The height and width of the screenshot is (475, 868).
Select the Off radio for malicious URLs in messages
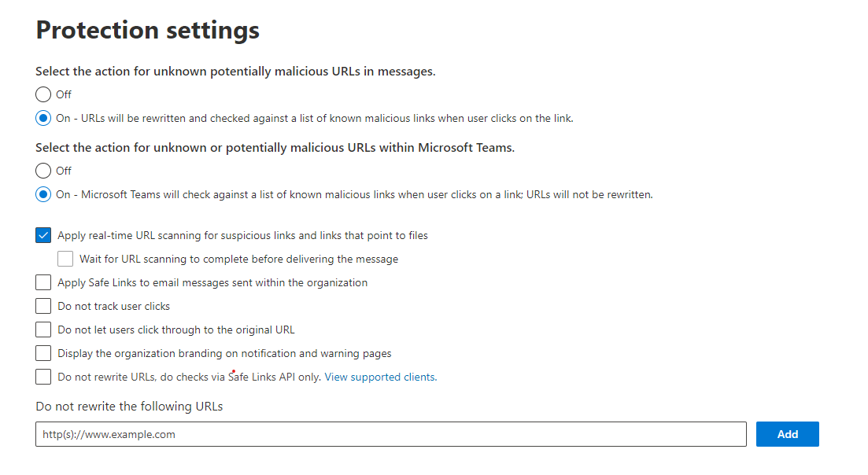coord(43,94)
